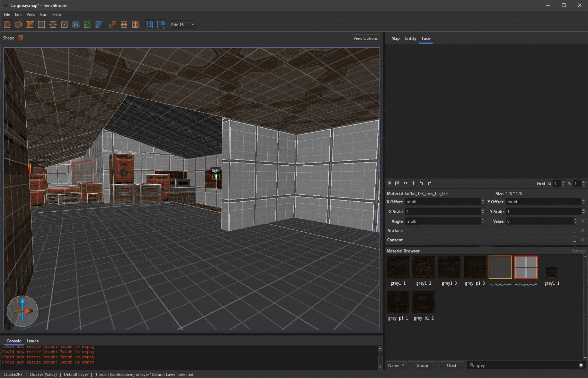This screenshot has width=588, height=378.
Task: Rotate UV clockwise
Action: [x=429, y=183]
